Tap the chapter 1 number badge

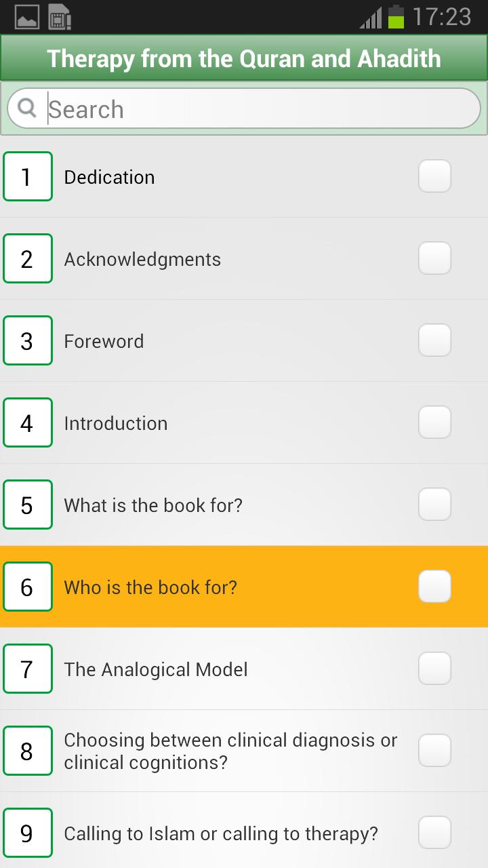pos(28,177)
